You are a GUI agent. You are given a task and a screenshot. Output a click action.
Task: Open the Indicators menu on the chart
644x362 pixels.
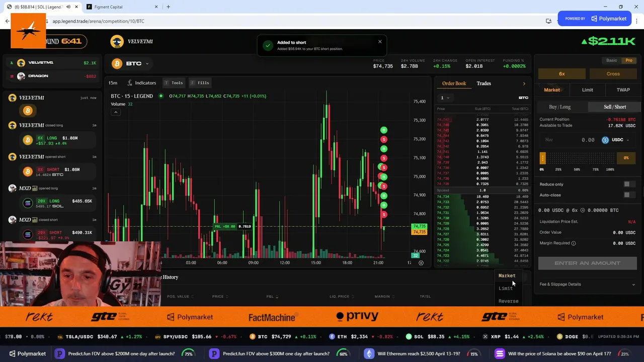141,82
